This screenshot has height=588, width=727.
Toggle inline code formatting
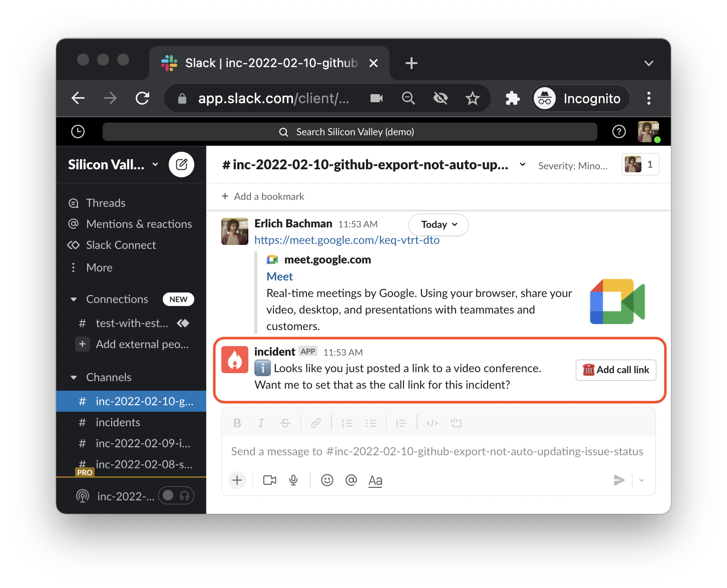(432, 423)
